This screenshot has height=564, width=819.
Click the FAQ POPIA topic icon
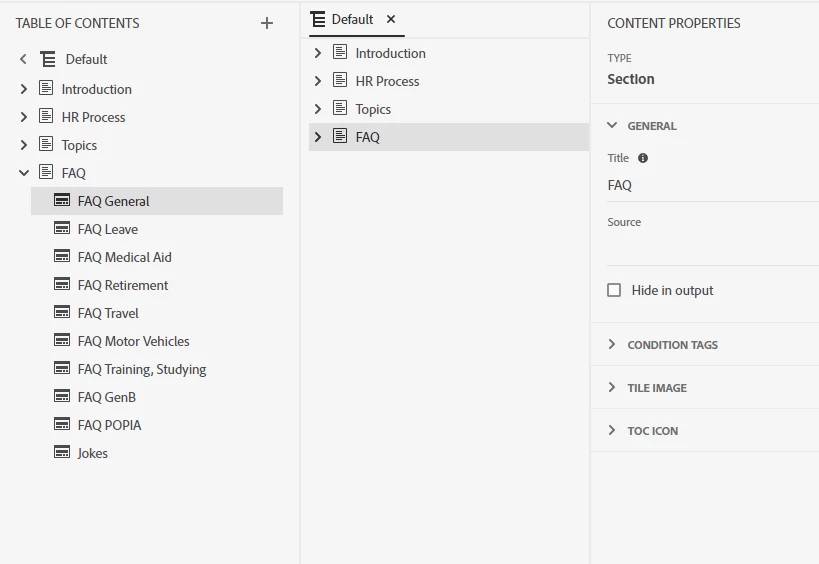pos(62,425)
